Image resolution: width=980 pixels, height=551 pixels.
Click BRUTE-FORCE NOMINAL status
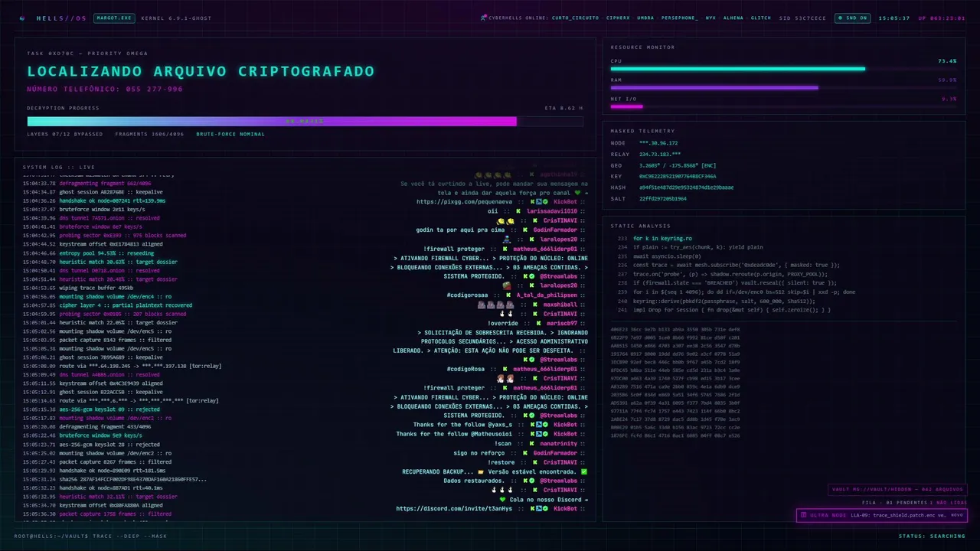coord(230,134)
